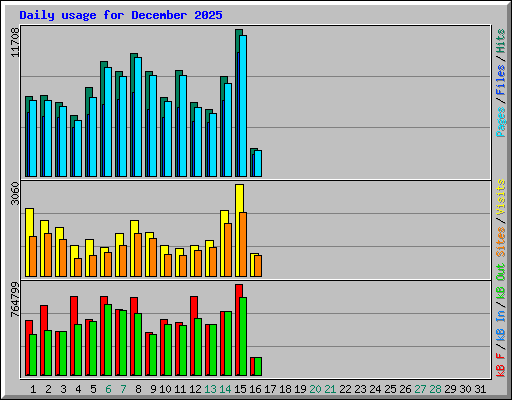Click the tallest cyan hits bar for day 15
The image size is (512, 400).
pyautogui.click(x=243, y=106)
